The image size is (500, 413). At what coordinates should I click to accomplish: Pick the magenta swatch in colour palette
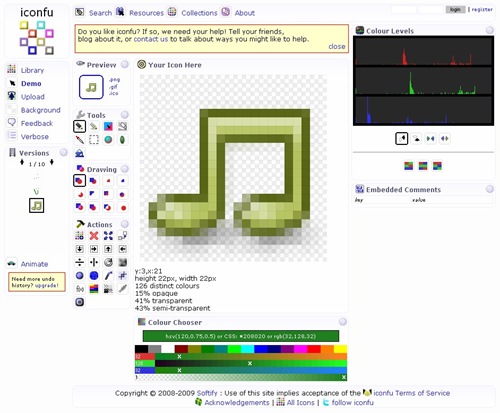[301, 349]
